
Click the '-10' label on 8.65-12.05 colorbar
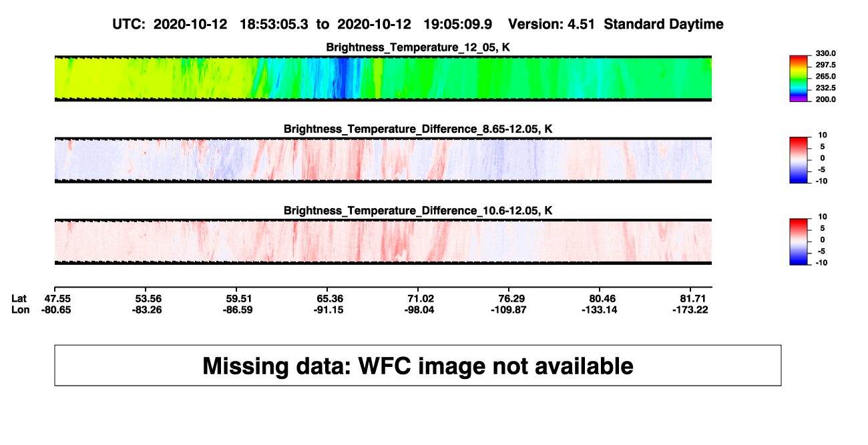(x=822, y=181)
